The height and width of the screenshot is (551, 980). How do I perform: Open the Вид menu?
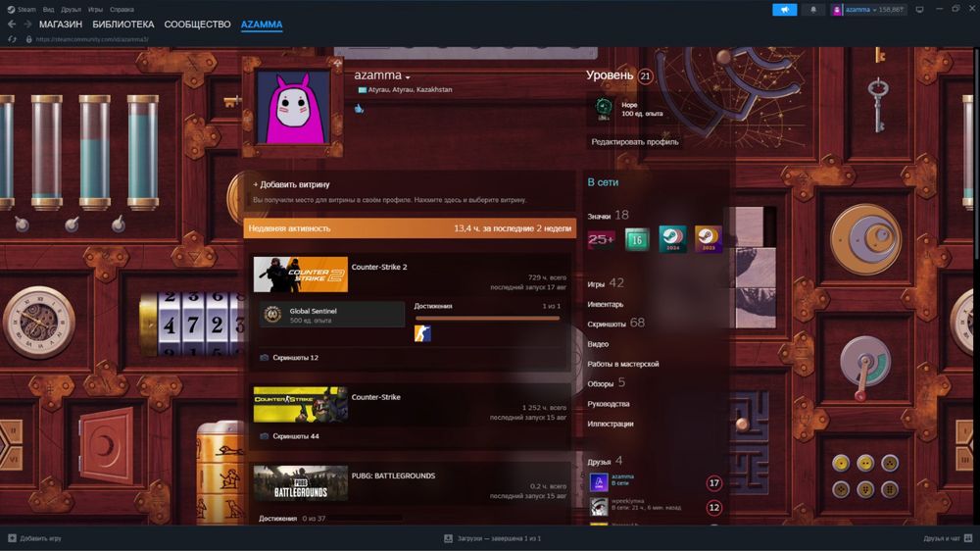point(48,10)
